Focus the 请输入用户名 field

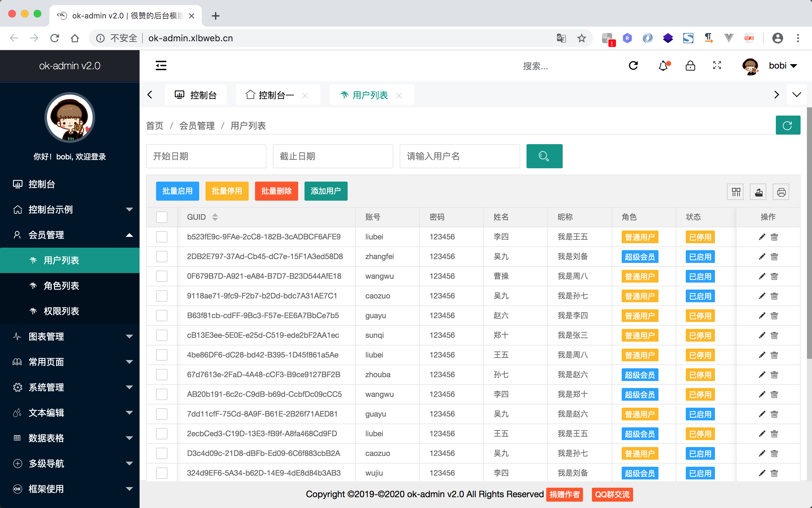click(x=460, y=156)
